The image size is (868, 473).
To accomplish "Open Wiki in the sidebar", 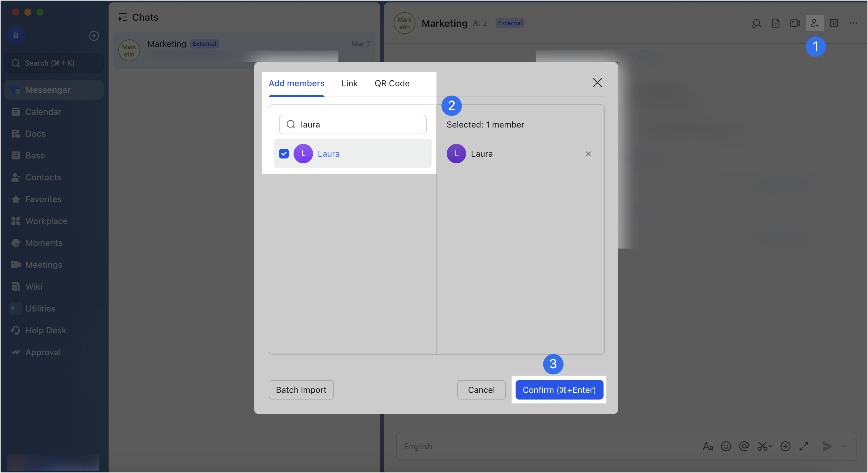I will (x=54, y=287).
